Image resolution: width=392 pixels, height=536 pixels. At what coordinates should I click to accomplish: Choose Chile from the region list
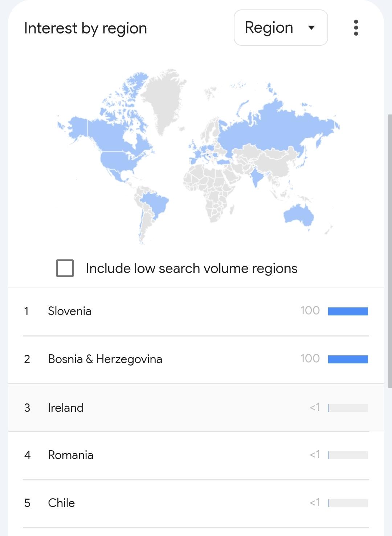(61, 503)
